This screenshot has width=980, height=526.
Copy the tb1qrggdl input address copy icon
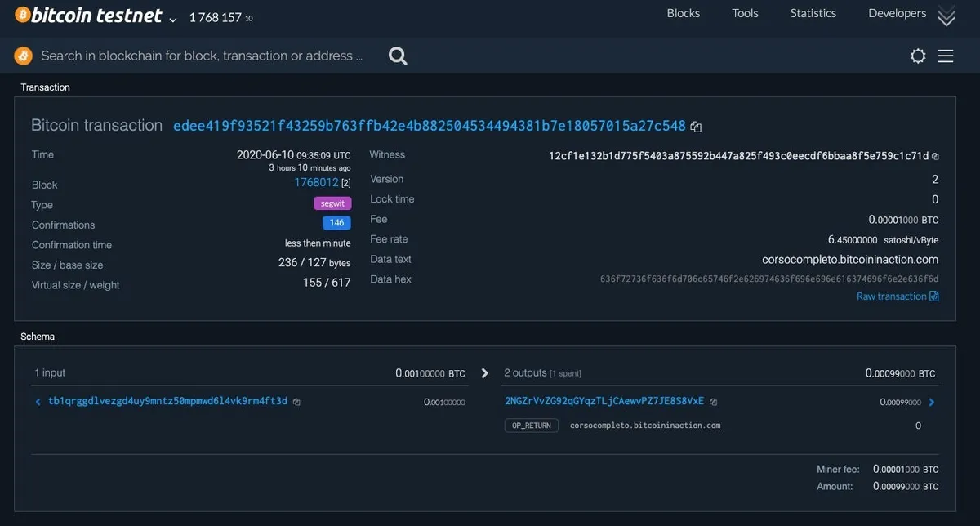coord(296,402)
